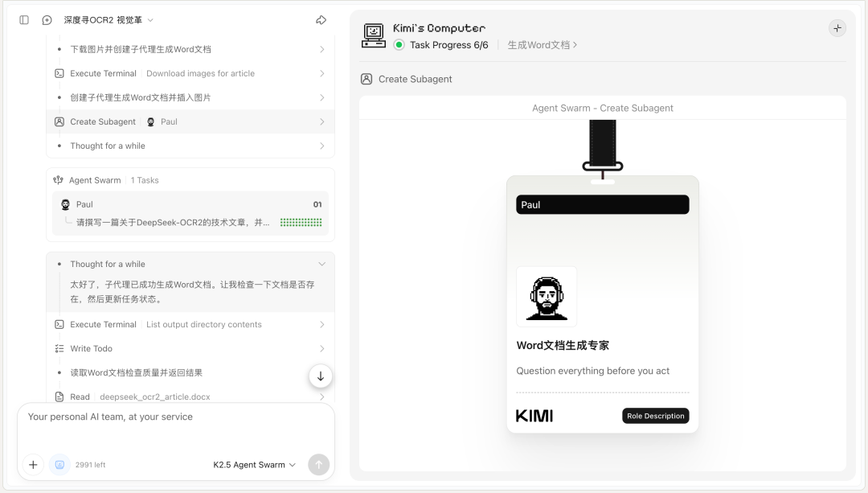Click Task Progress 6/6 label
Image resolution: width=868 pixels, height=493 pixels.
449,45
